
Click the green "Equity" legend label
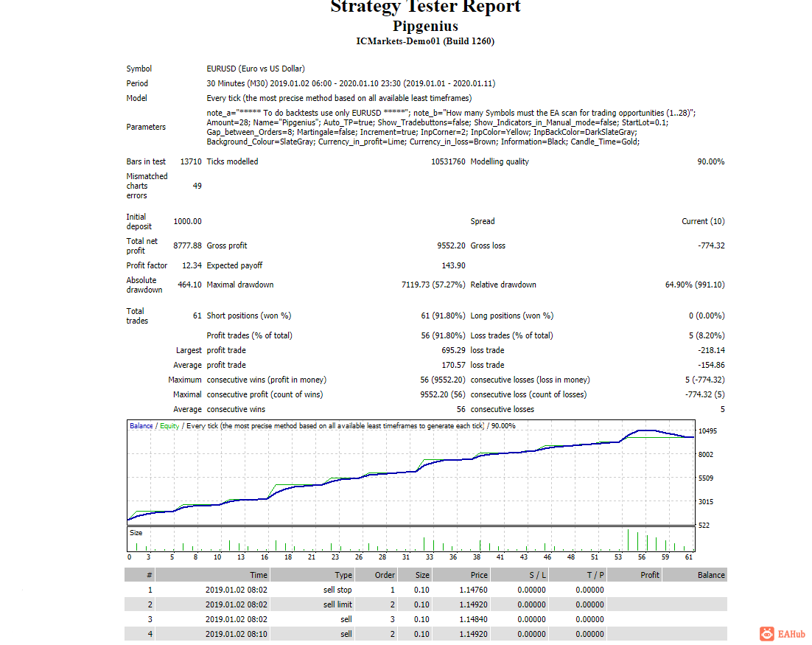pos(169,426)
